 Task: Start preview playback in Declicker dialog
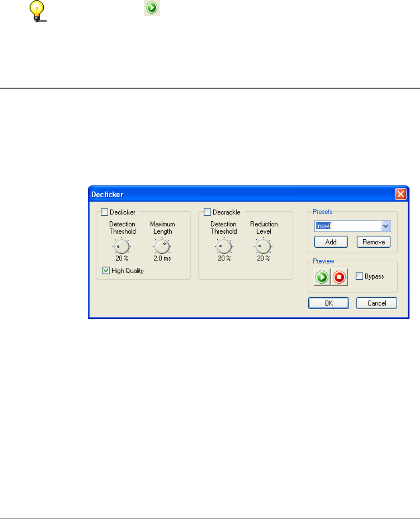click(x=322, y=277)
